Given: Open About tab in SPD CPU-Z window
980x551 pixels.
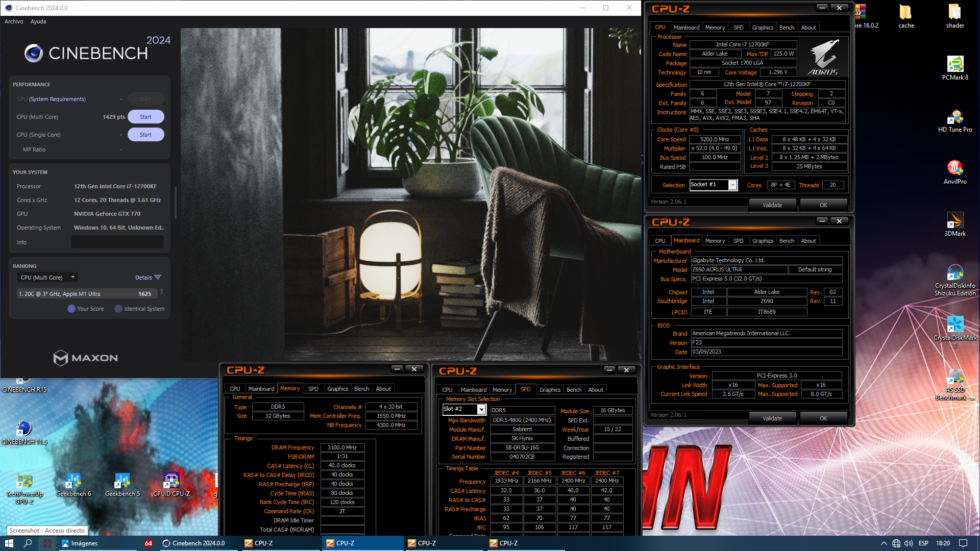Looking at the screenshot, I should pyautogui.click(x=596, y=390).
